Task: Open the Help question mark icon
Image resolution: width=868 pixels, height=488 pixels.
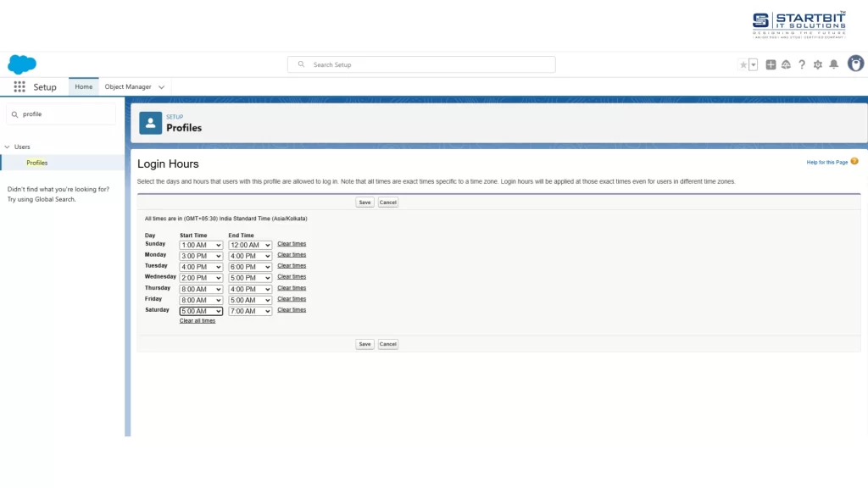Action: click(802, 64)
